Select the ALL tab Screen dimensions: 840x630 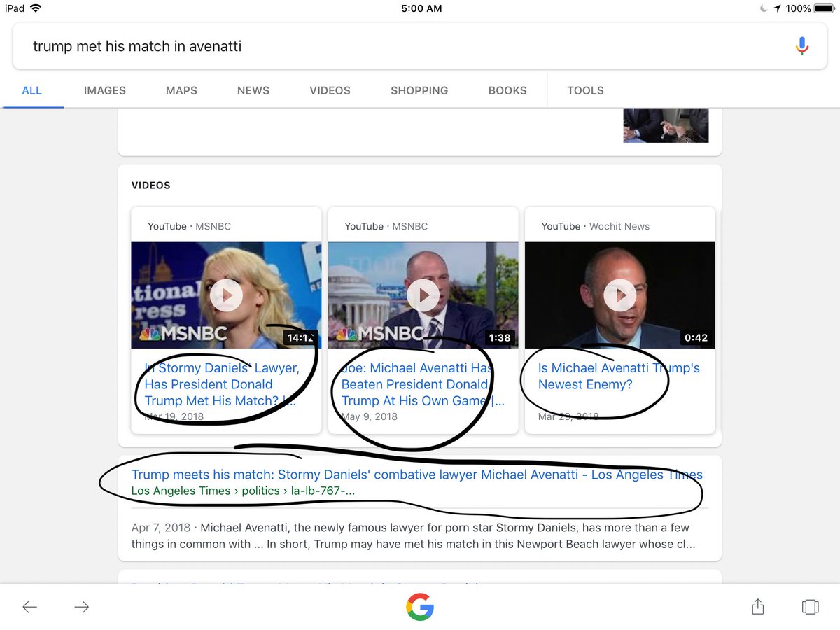(x=31, y=90)
